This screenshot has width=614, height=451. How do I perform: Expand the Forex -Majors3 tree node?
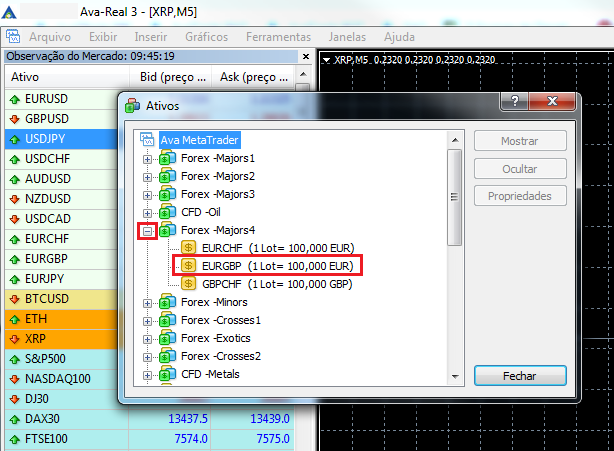(147, 195)
